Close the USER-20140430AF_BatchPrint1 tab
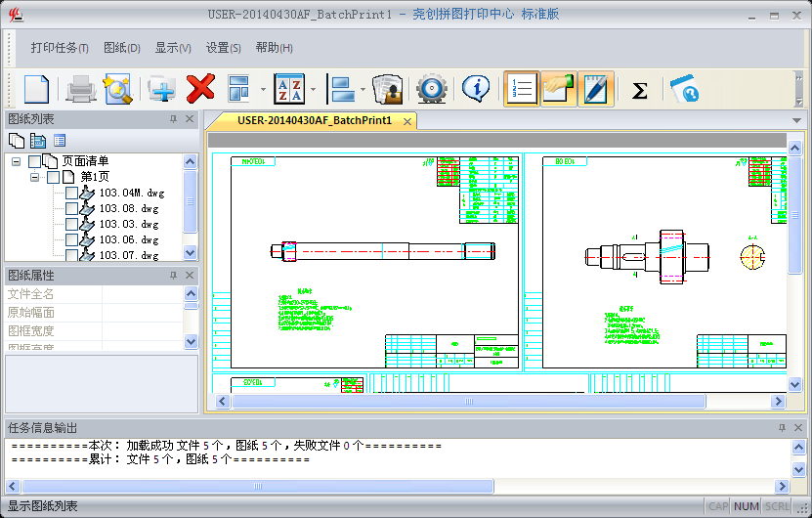Viewport: 812px width, 518px height. click(407, 121)
